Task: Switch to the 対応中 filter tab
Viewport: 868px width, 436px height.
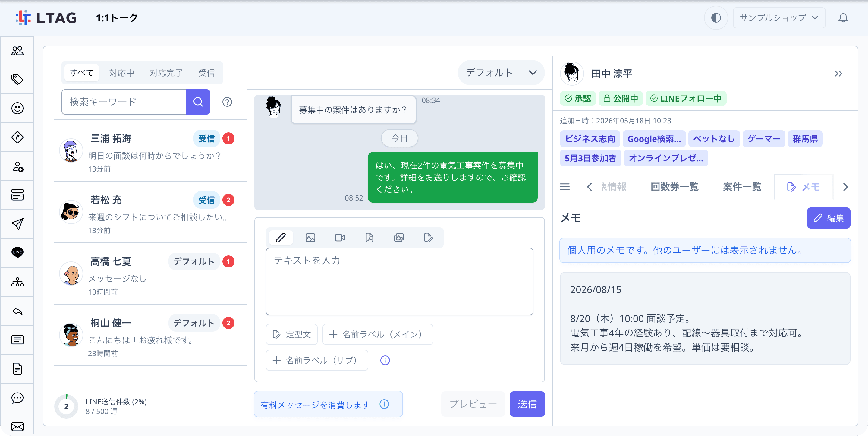Action: (x=122, y=72)
